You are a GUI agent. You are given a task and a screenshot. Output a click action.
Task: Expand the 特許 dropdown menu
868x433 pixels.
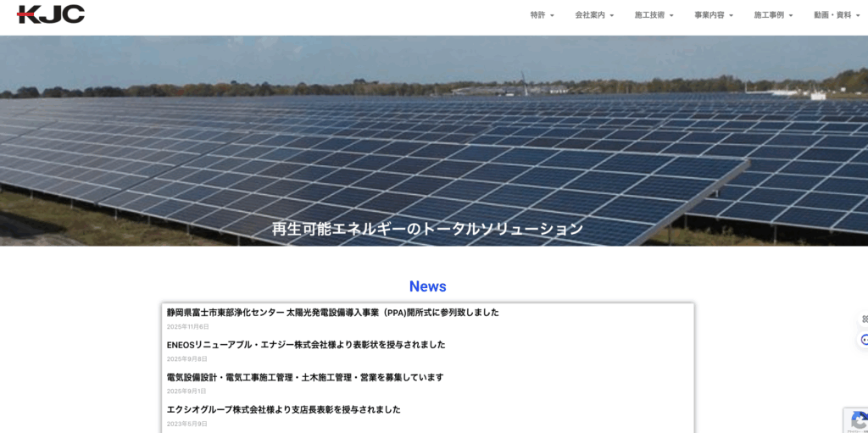(542, 15)
